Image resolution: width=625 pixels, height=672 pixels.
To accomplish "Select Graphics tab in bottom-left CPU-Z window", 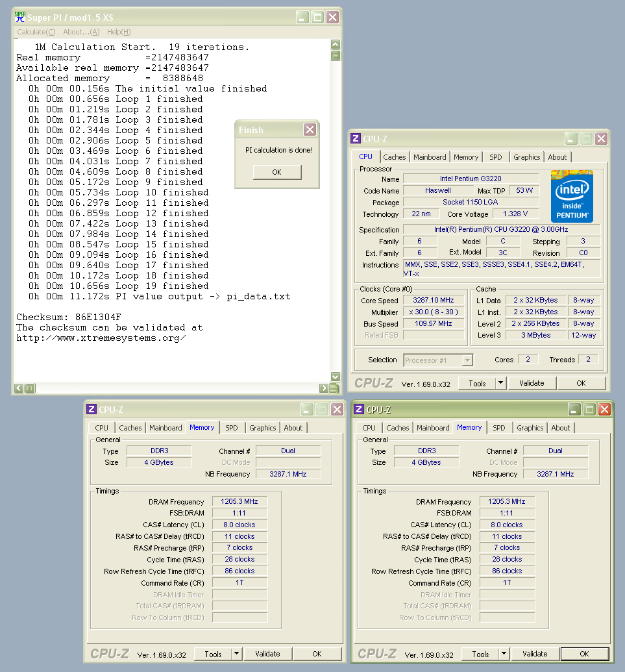I will tap(263, 428).
